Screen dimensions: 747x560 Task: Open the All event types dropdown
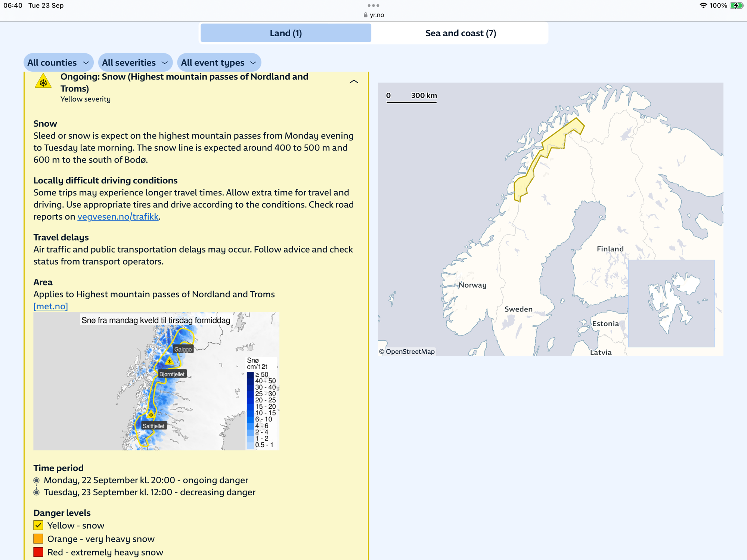click(219, 62)
